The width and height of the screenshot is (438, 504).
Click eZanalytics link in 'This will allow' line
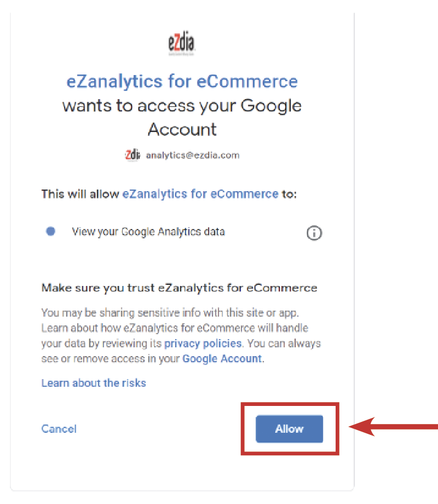[200, 194]
